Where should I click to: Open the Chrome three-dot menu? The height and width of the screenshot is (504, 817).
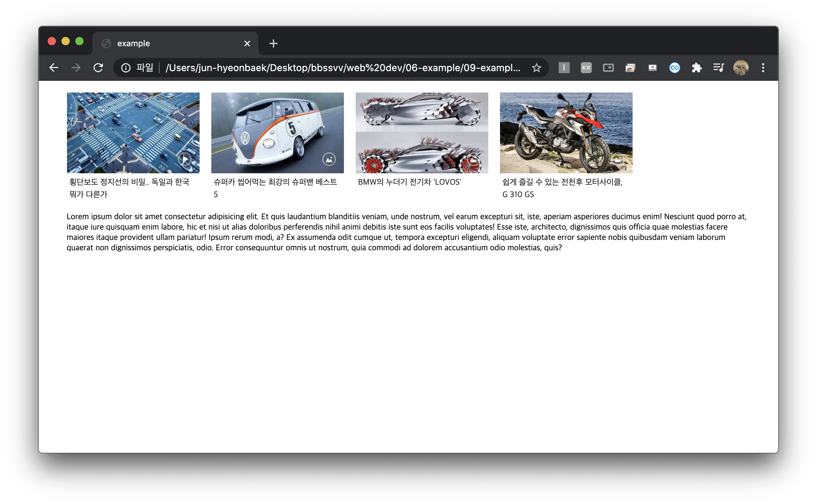[x=763, y=68]
